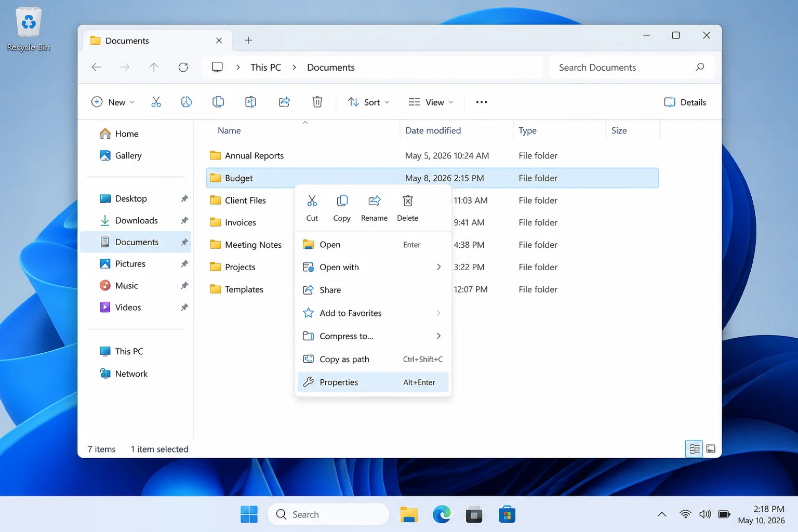Viewport: 798px width, 532px height.
Task: Cut the Budget folder from the context menu
Action: pos(312,208)
